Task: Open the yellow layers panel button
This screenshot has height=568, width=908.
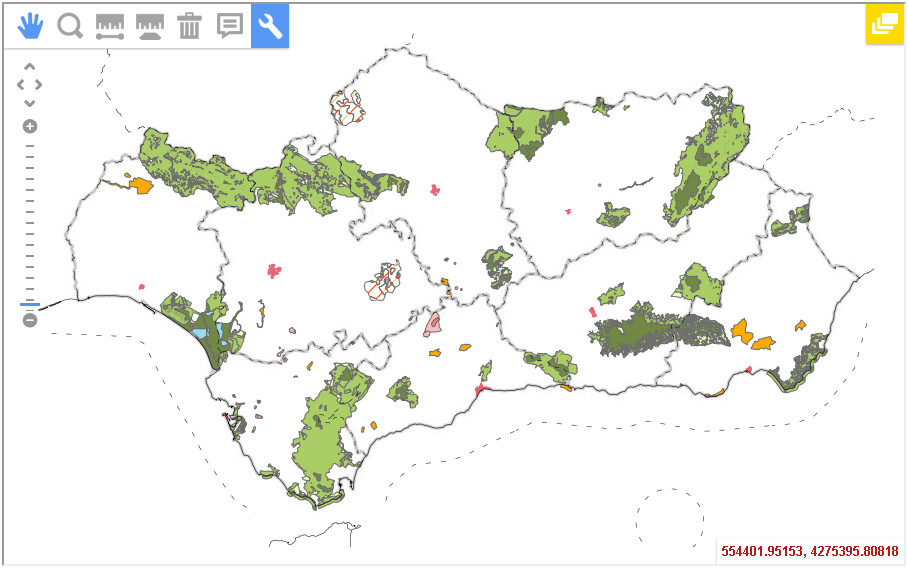Action: point(884,24)
